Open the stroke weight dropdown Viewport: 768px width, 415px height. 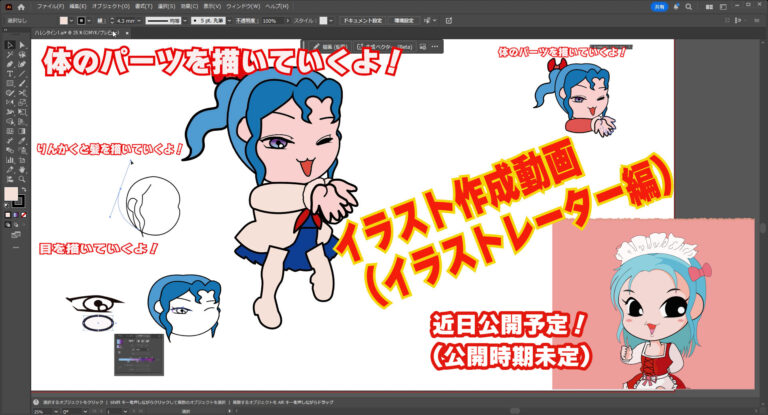pos(139,21)
